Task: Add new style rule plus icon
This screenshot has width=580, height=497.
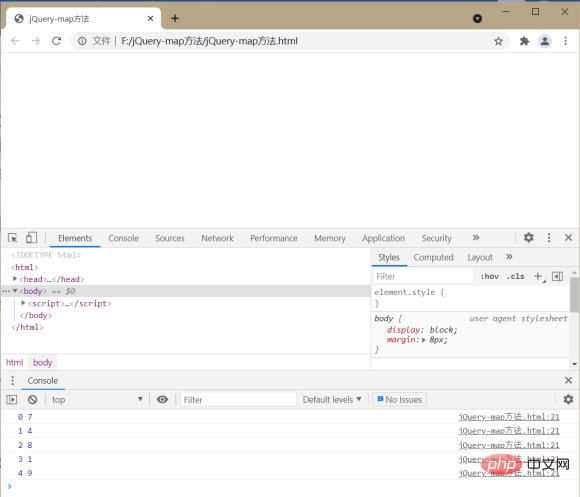Action: [x=539, y=276]
